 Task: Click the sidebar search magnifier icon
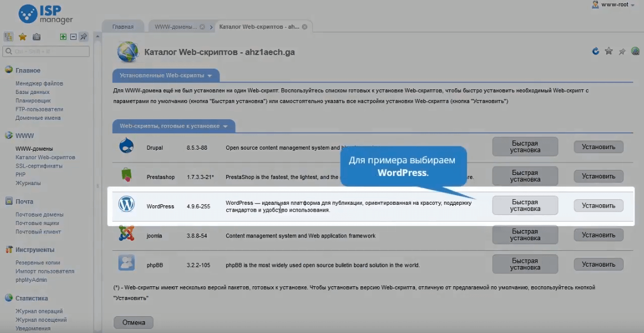pos(8,51)
